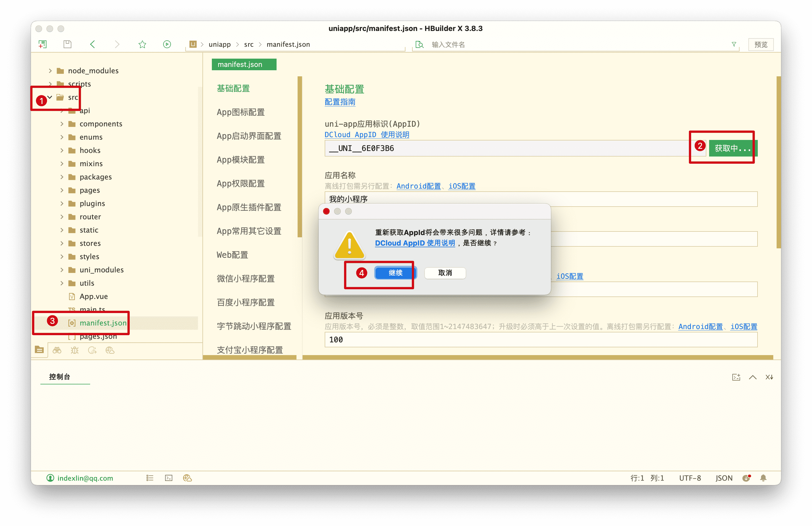Viewport: 812px width, 526px height.
Task: Click the console export icon
Action: (x=736, y=377)
